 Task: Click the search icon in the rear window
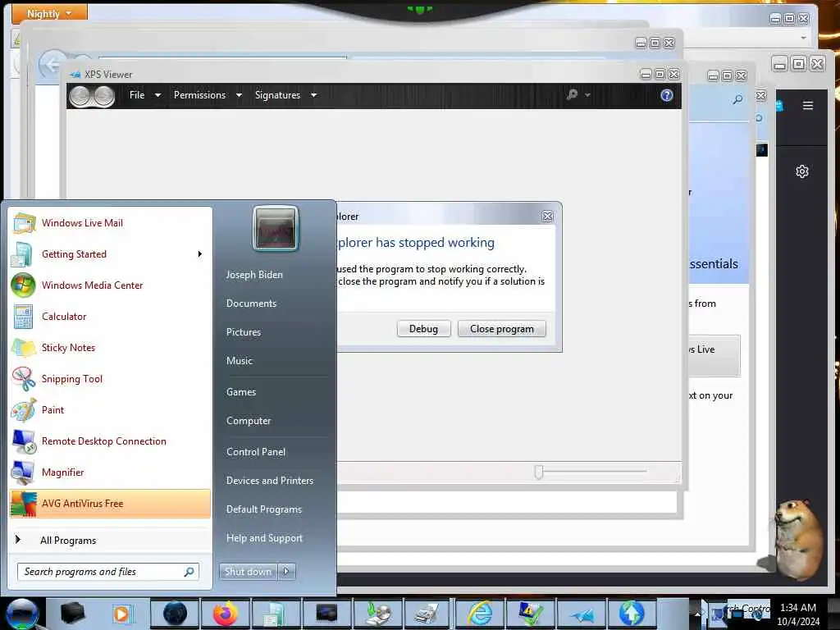(737, 99)
